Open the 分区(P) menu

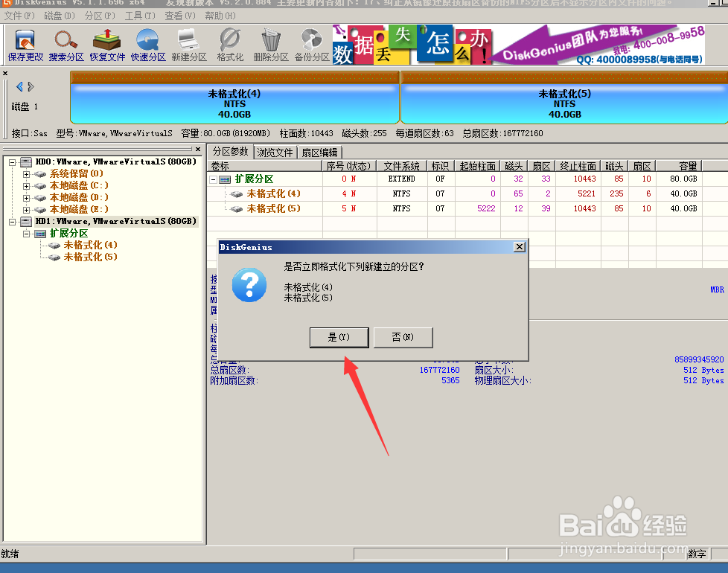click(x=100, y=16)
